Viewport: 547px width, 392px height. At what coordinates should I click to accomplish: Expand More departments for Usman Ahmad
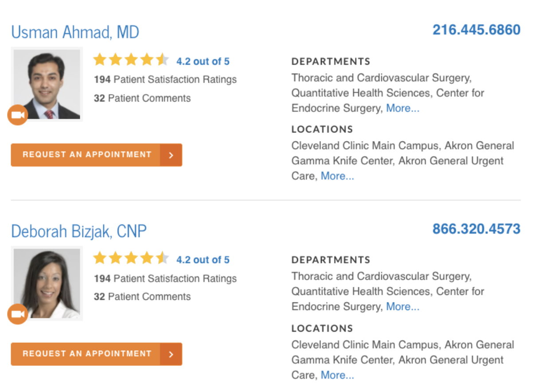(402, 108)
